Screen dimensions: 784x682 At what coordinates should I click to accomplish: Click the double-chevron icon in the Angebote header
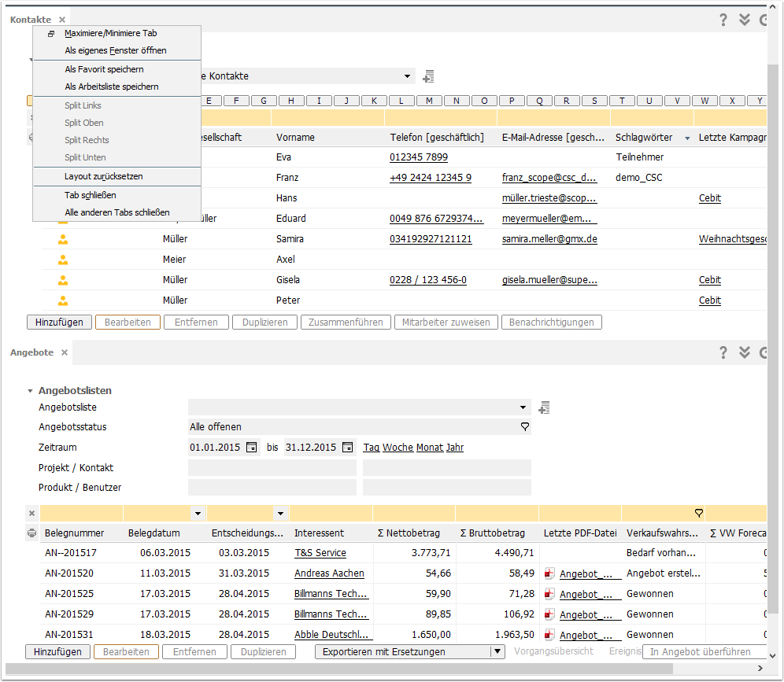[744, 352]
